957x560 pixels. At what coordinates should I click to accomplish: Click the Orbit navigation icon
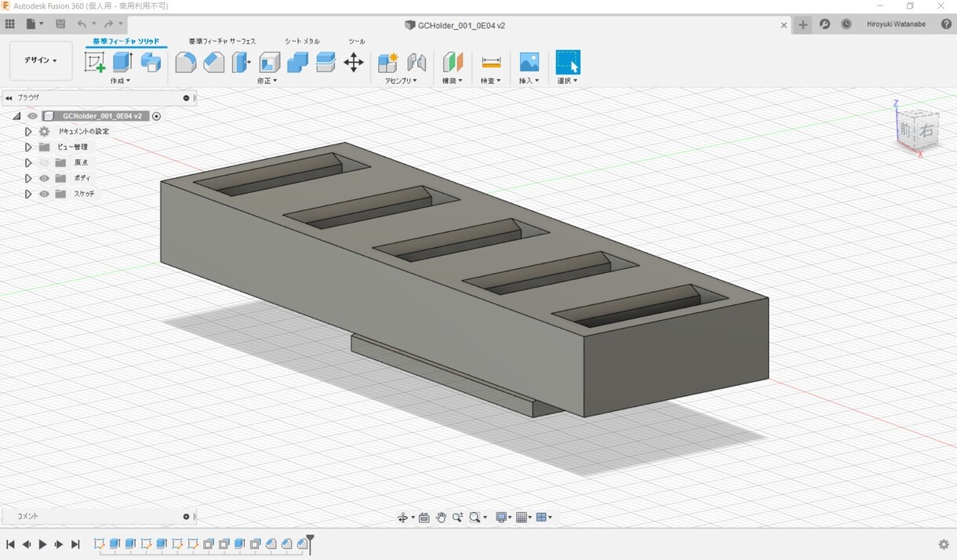click(x=402, y=517)
